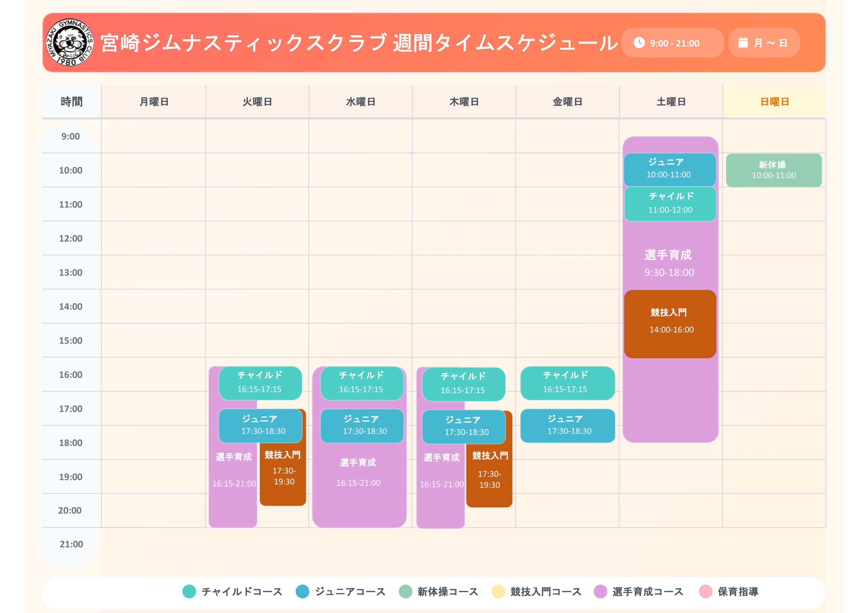Image resolution: width=868 pixels, height=613 pixels.
Task: Select the 9:00 - 21:00 time range badge
Action: click(x=672, y=43)
